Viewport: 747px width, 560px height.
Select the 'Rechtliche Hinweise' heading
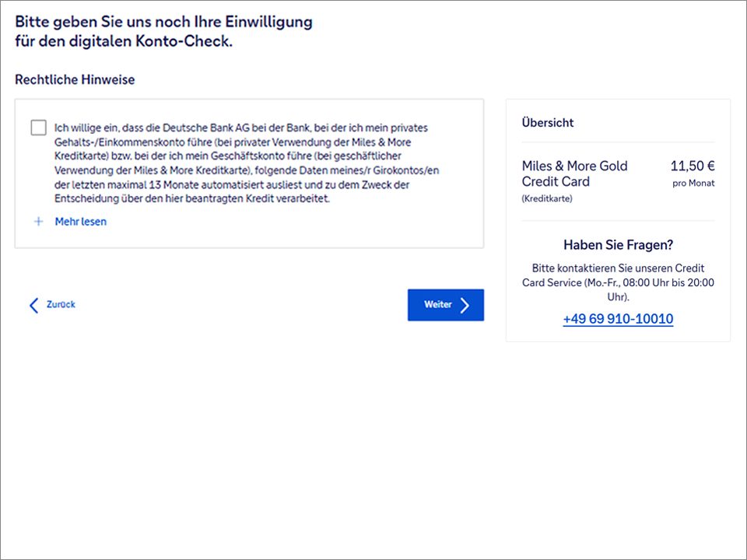pos(75,80)
